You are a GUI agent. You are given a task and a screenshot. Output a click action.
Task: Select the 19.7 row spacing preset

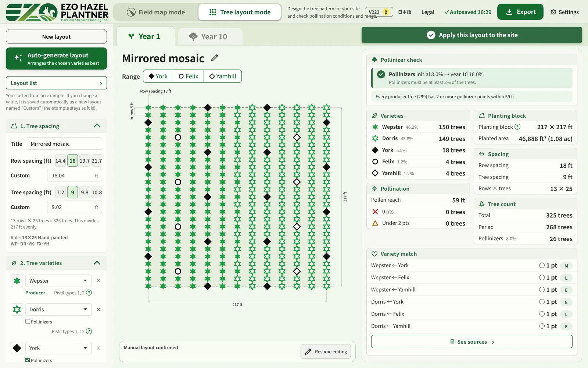85,160
